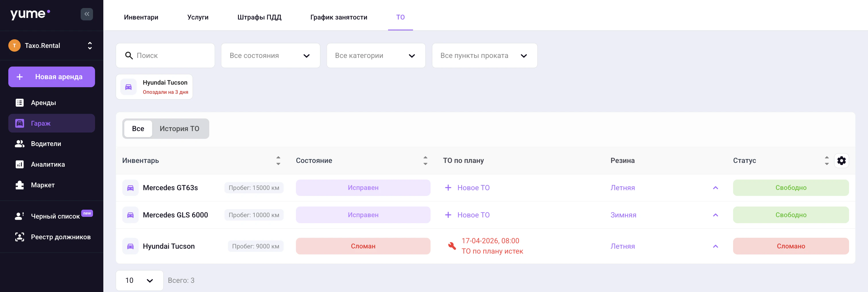Click the Маркет puzzle icon

20,185
